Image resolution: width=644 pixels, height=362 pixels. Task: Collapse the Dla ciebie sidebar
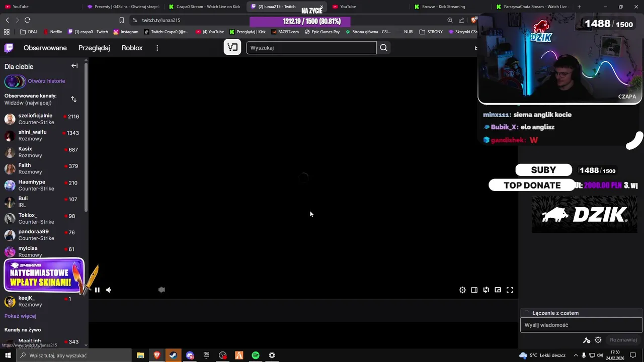pos(74,66)
